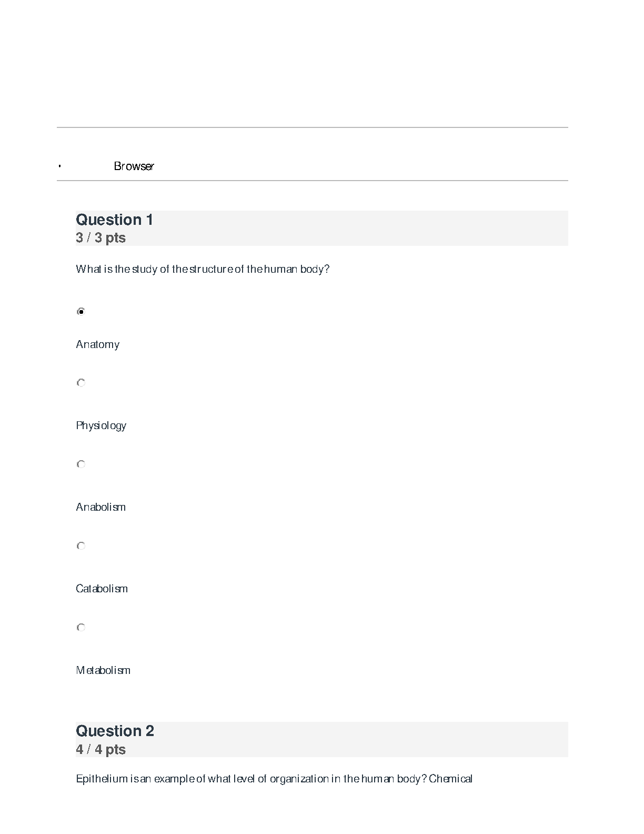Viewport: 644px width, 834px height.
Task: Select the Anatomy radio button
Action: (81, 312)
